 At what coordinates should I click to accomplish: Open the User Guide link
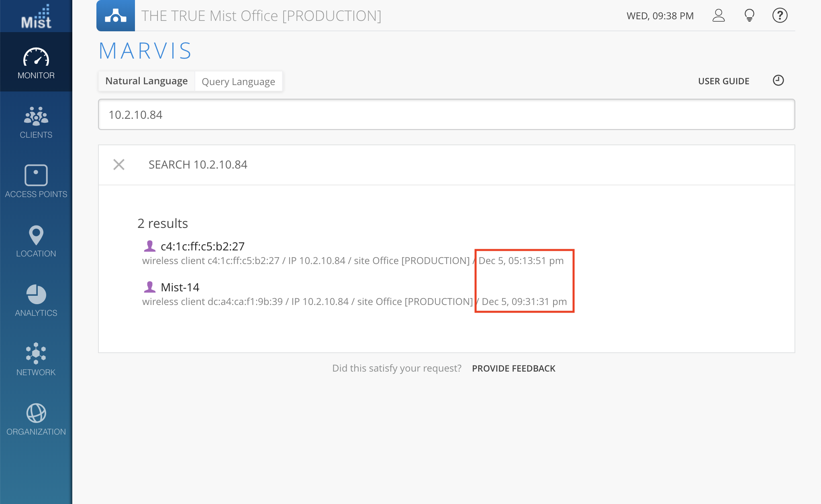pos(723,81)
